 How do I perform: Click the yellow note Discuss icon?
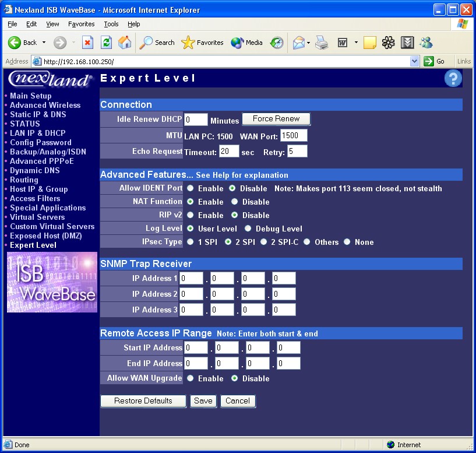pos(369,43)
